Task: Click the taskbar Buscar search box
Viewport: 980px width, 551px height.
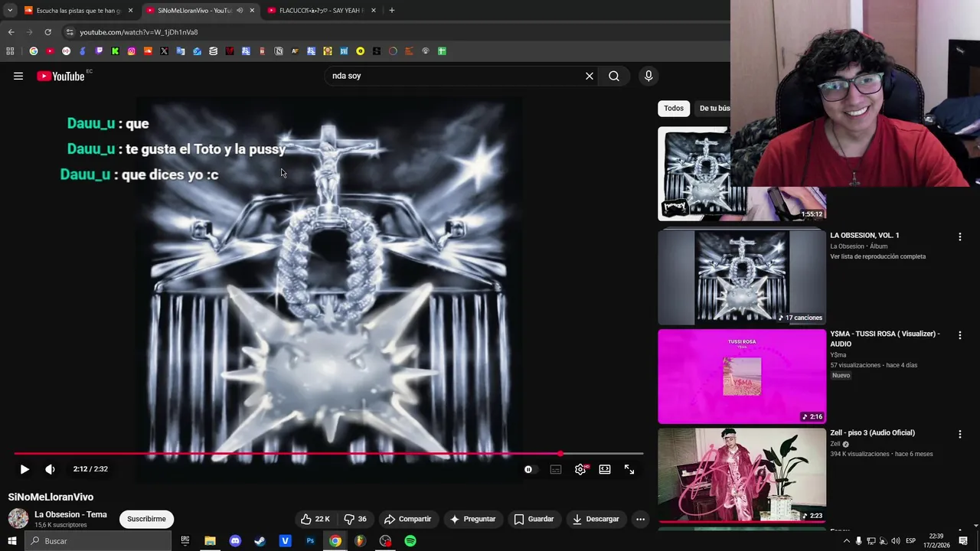Action: (x=98, y=541)
